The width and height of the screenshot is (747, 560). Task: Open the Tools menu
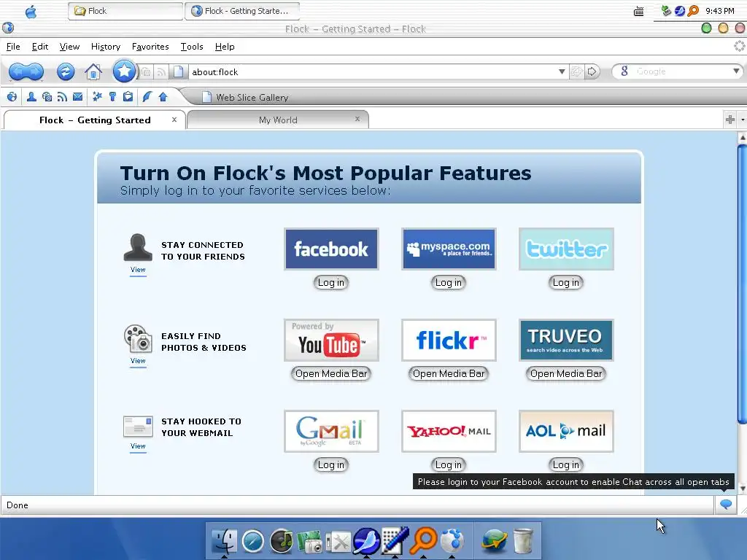tap(192, 47)
